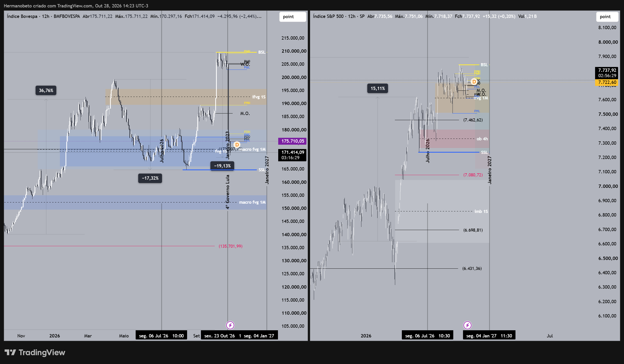Click the point button on S&P 500 chart
This screenshot has height=364, width=624.
607,17
